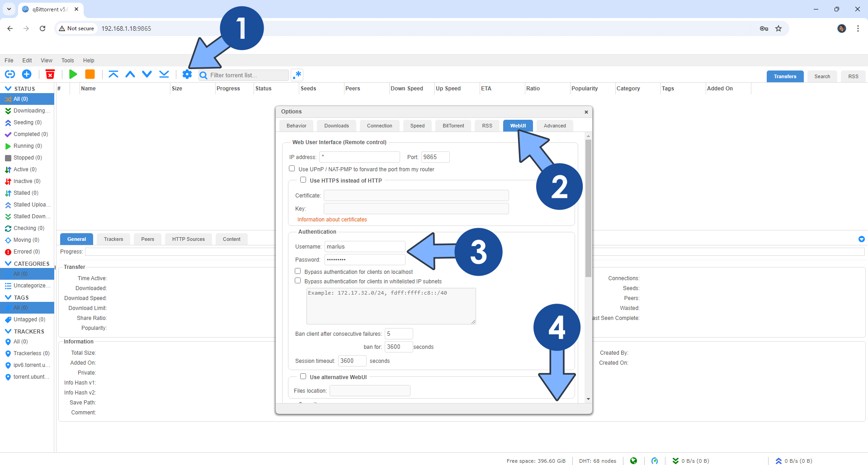This screenshot has width=868, height=465.
Task: Open the Trackers properties tab
Action: (x=113, y=239)
